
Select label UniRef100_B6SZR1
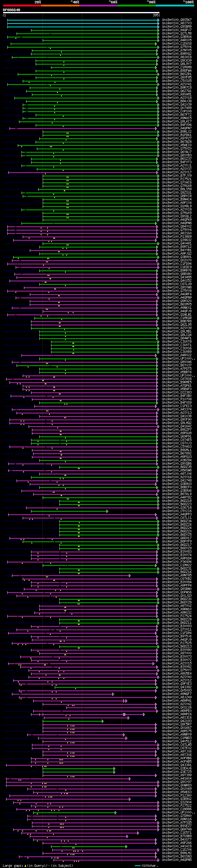click(177, 74)
